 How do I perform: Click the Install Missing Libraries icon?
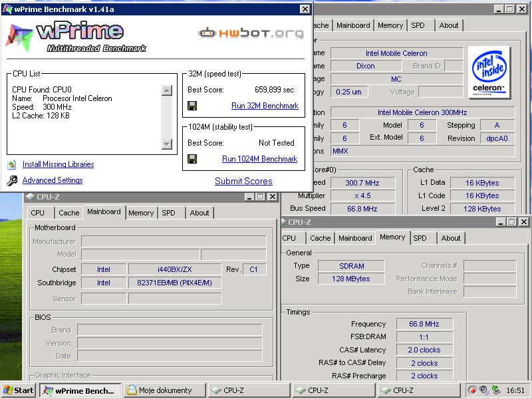point(12,164)
